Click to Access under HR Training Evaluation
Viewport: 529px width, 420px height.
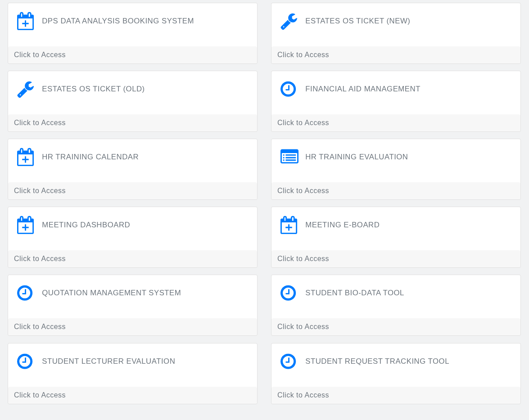click(303, 190)
